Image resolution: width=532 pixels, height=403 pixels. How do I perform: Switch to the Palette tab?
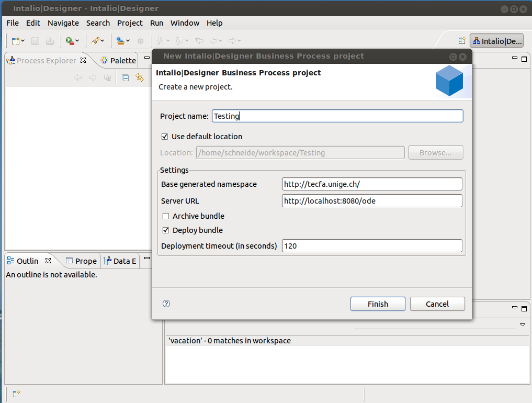point(118,61)
